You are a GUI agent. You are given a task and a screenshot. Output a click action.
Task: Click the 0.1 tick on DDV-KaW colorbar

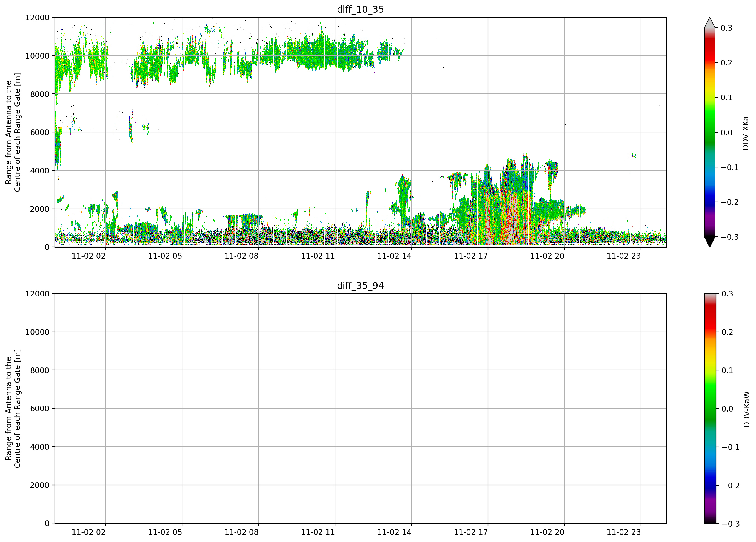(x=727, y=370)
